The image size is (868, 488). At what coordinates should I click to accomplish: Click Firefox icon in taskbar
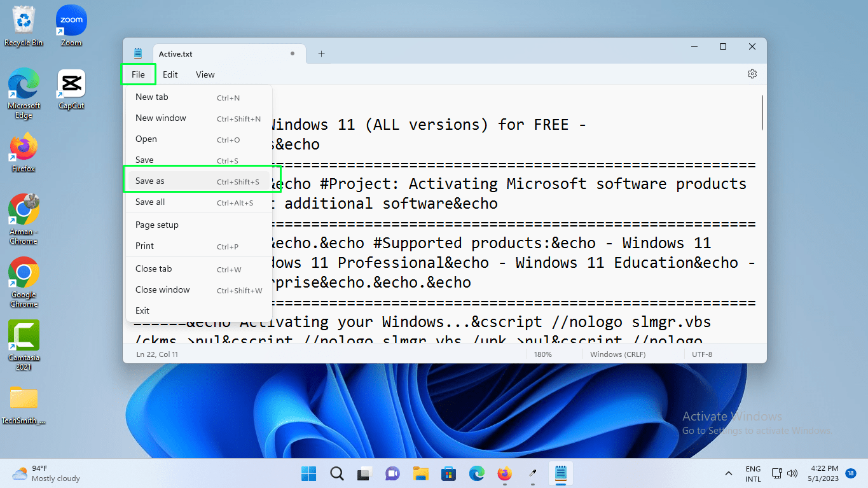(504, 474)
